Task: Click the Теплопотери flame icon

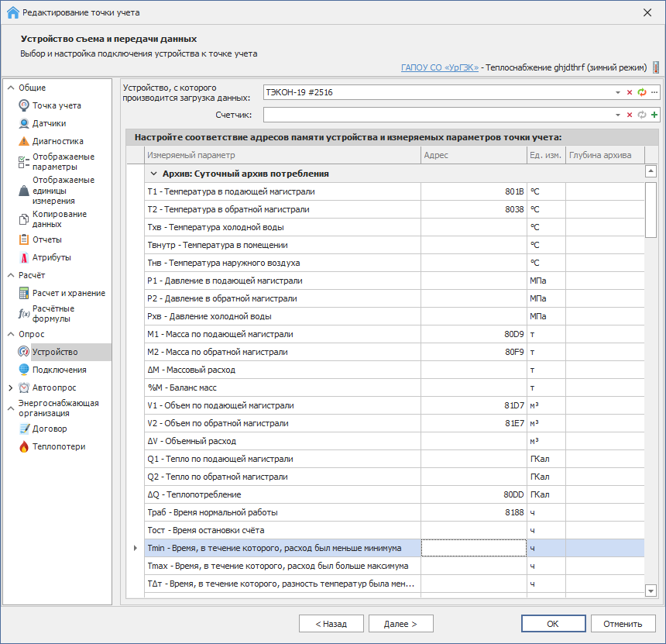Action: [x=25, y=446]
